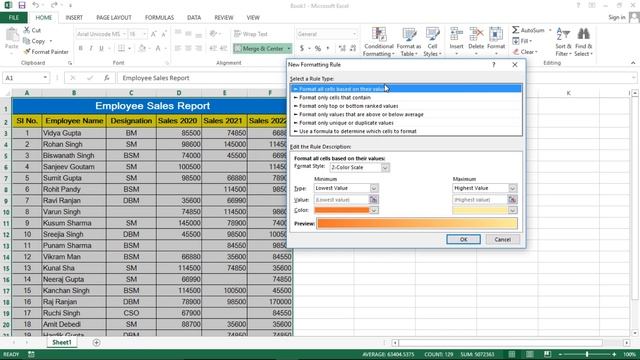This screenshot has height=360, width=640.
Task: Click cell Employee Sales Report title
Action: 152,106
